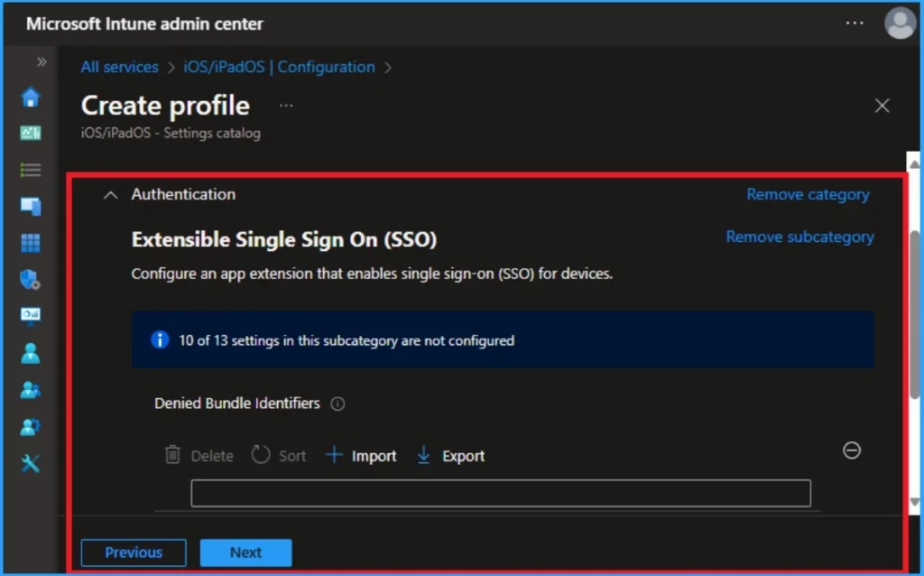Open the top bar ellipsis menu
Viewport: 924px width, 576px height.
coord(855,23)
